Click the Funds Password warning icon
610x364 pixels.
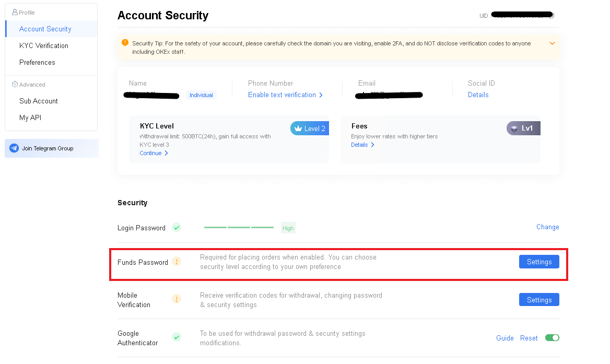[x=177, y=262]
